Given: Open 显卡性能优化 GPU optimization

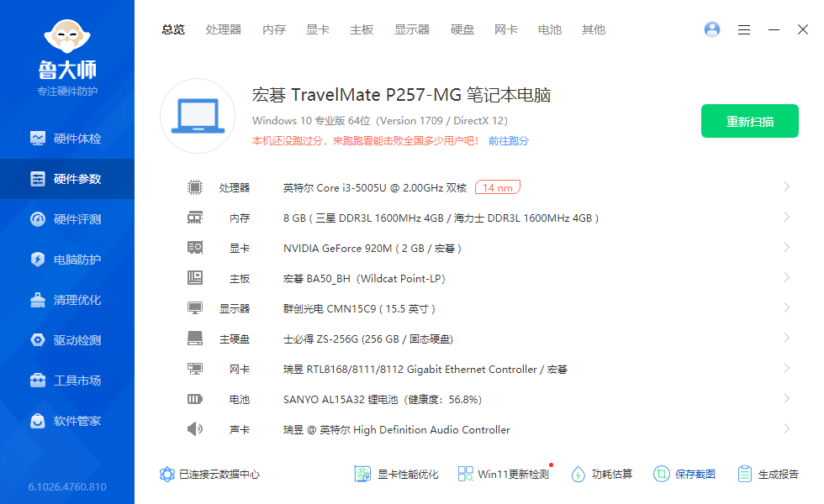Looking at the screenshot, I should tap(396, 474).
